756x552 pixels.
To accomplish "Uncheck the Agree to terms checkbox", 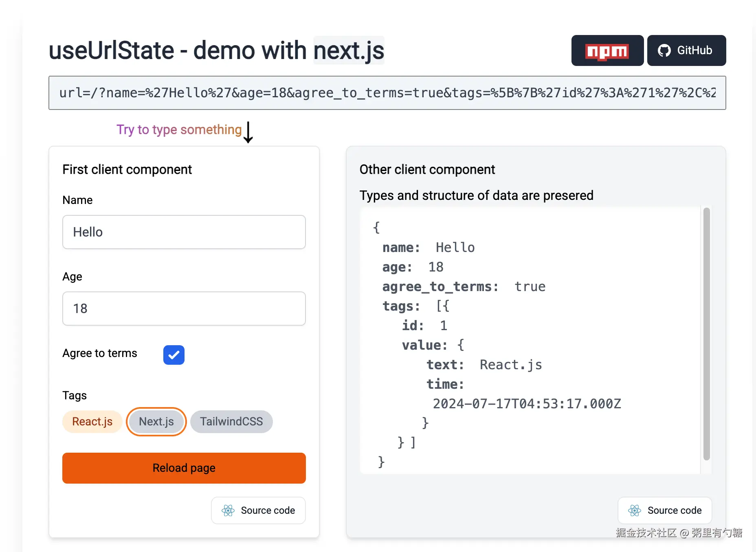I will (174, 355).
